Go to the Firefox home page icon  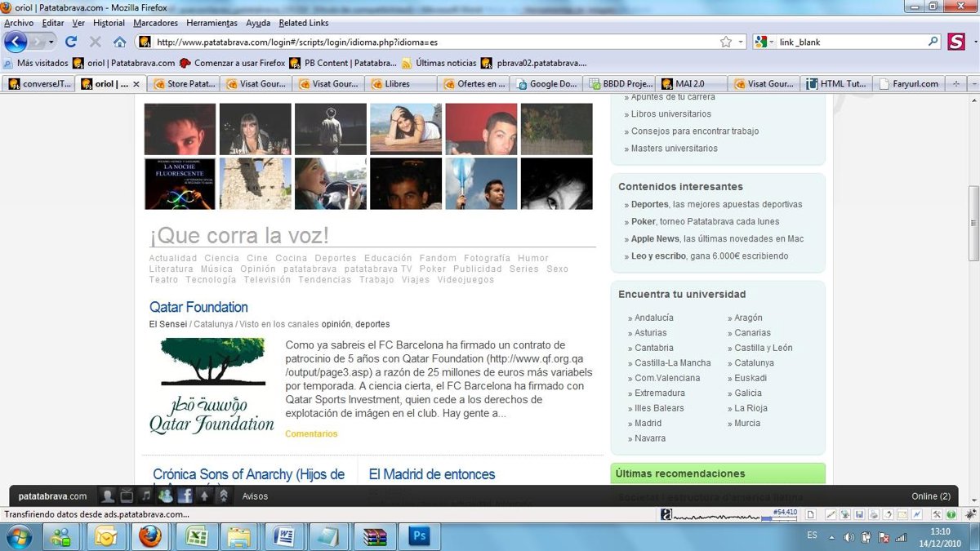coord(119,42)
